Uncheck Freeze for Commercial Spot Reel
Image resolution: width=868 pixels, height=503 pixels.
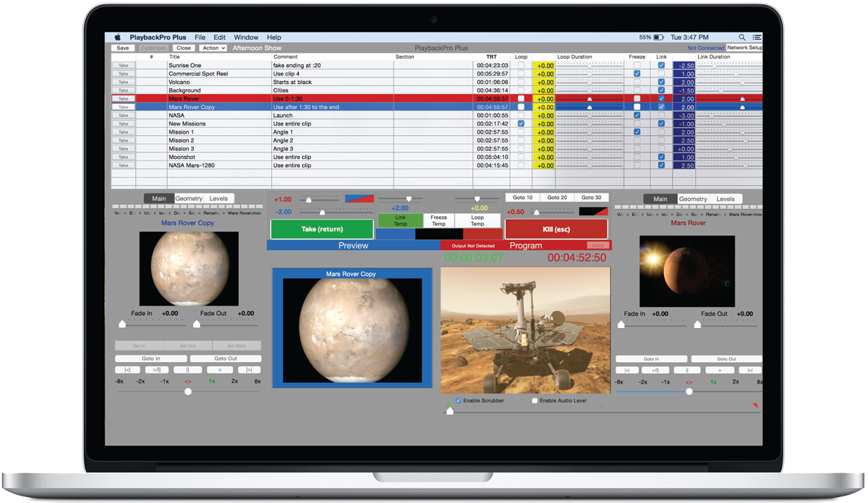point(637,74)
